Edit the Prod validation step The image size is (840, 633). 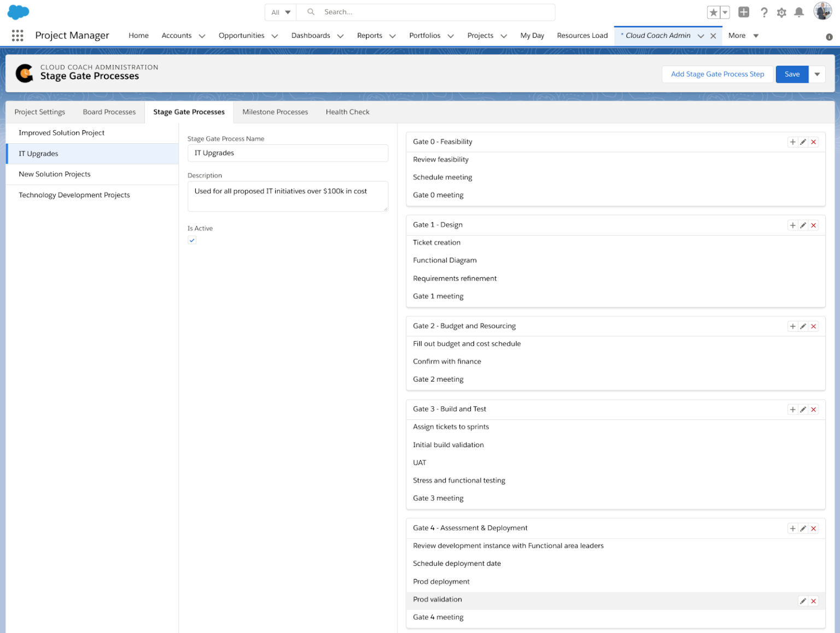(x=803, y=601)
